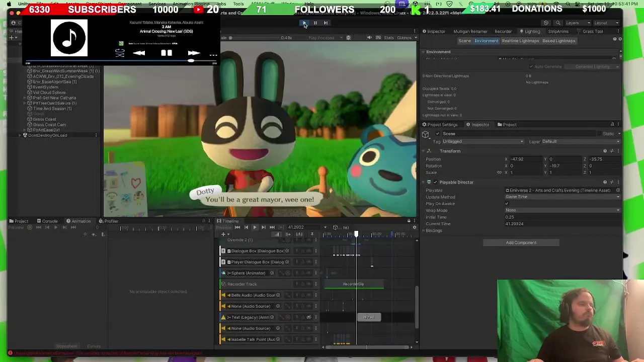Screen dimensions: 644x362
Task: Click the Unity pause button in top toolbar
Action: click(x=315, y=23)
